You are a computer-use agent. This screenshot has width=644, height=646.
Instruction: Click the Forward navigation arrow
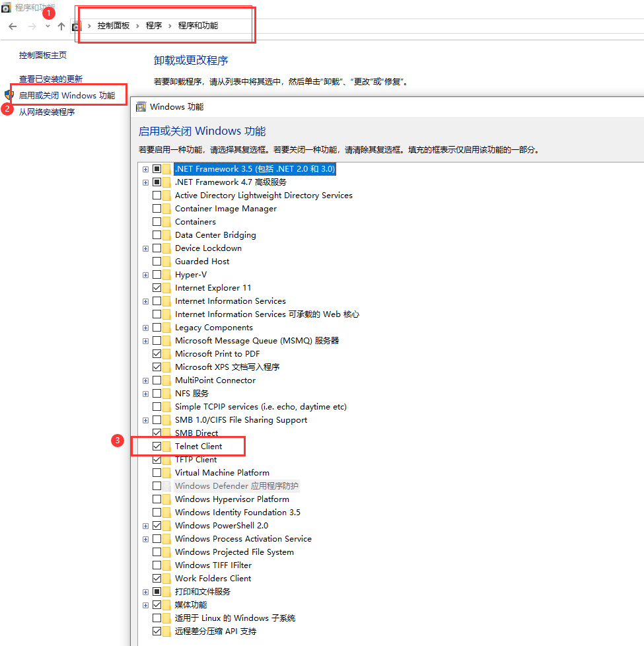click(x=32, y=26)
